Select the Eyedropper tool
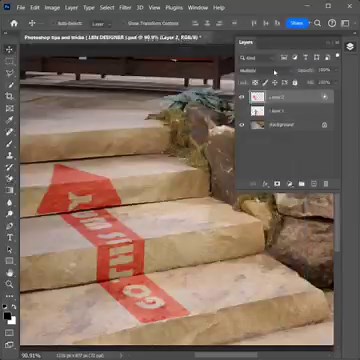360x360 pixels. pyautogui.click(x=9, y=120)
